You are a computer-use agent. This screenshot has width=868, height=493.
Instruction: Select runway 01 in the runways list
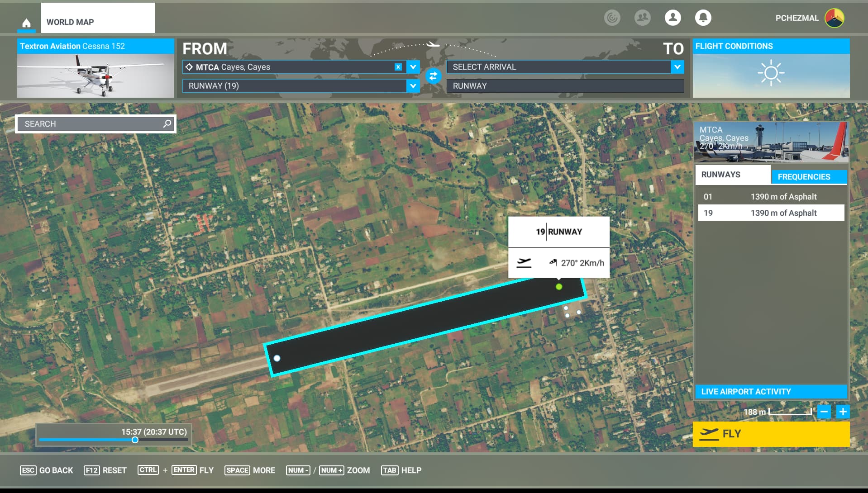[x=771, y=197]
